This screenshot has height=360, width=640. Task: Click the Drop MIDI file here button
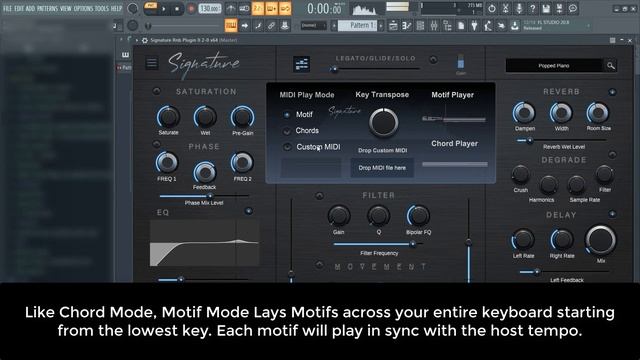point(382,168)
